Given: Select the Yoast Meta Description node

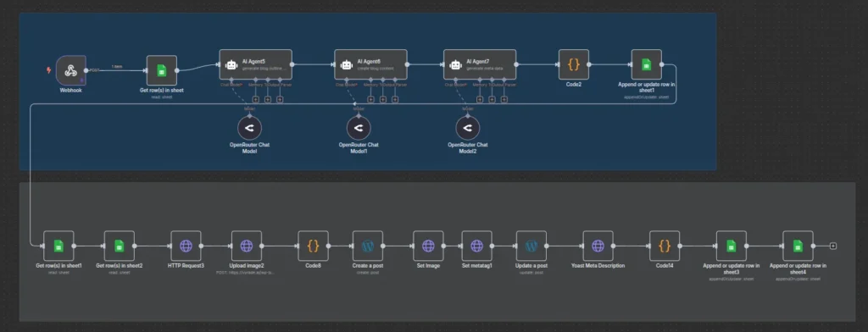Looking at the screenshot, I should (x=598, y=246).
